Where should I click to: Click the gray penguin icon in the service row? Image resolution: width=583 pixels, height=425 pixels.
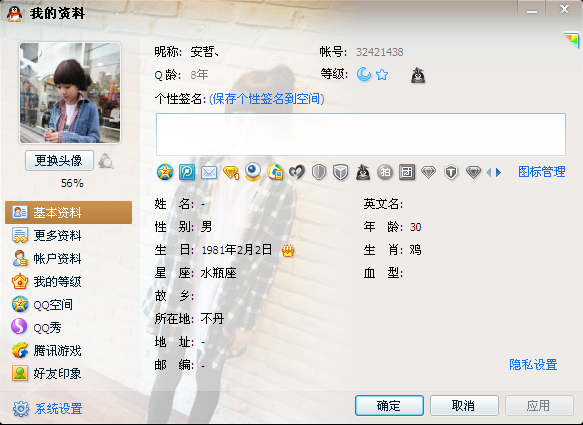[363, 173]
